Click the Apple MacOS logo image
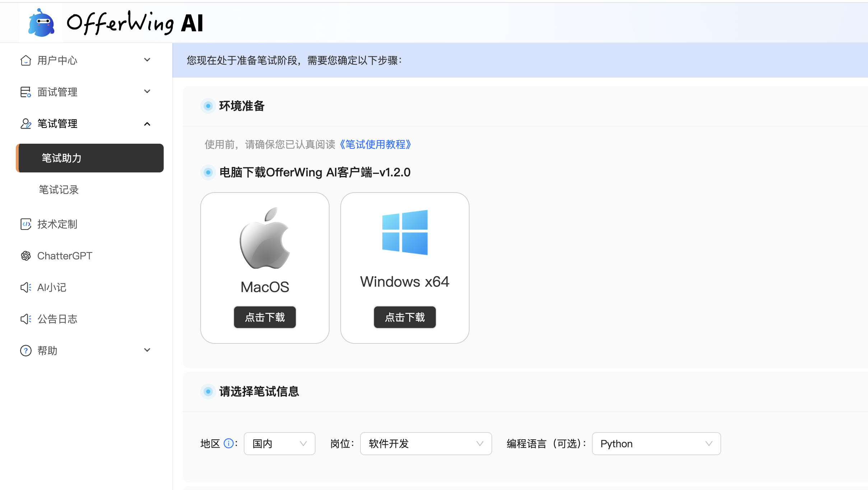Viewport: 868px width, 490px height. point(265,238)
